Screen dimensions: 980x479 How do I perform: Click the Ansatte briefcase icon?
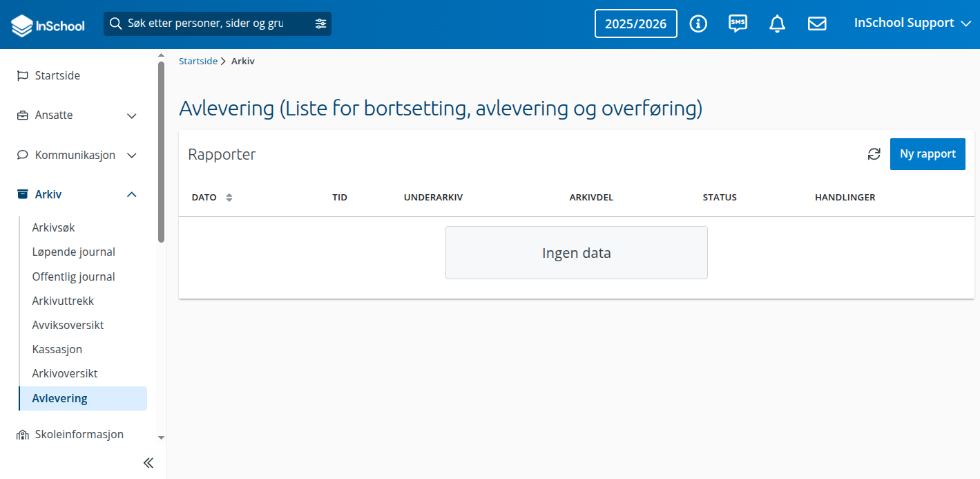23,115
